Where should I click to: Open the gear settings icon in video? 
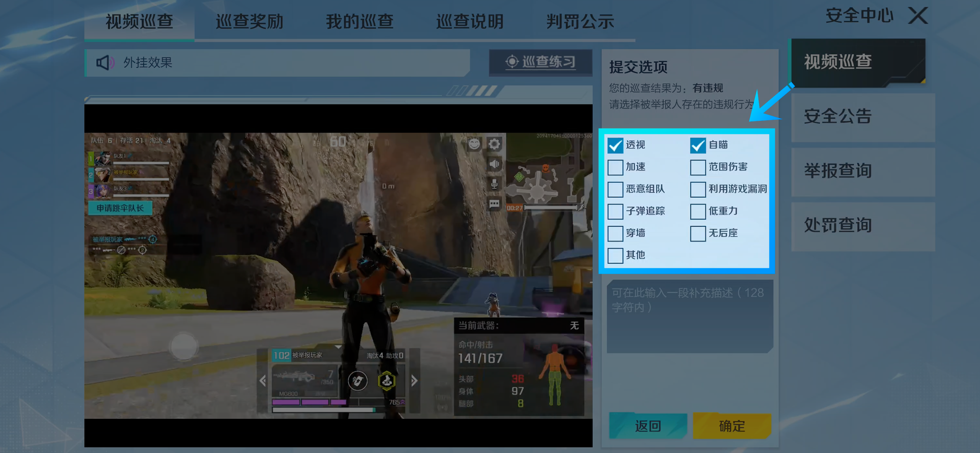pos(494,144)
